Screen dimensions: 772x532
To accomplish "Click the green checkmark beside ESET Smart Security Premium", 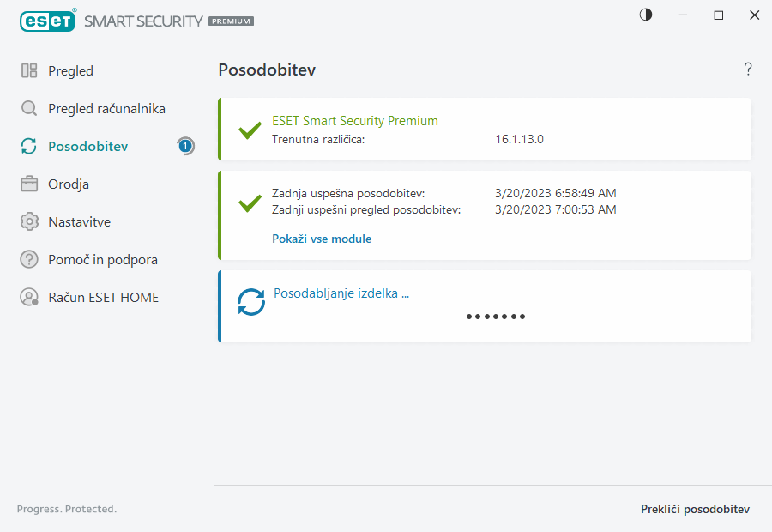I will [250, 130].
